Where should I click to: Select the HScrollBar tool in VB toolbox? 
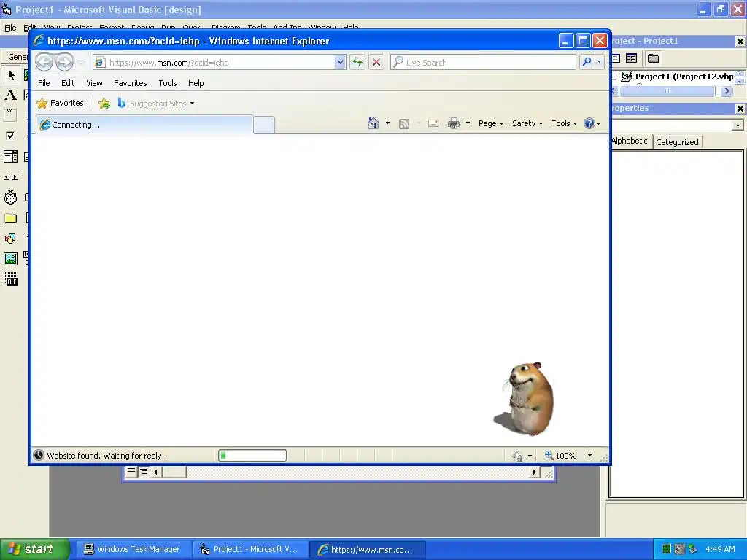click(x=10, y=177)
